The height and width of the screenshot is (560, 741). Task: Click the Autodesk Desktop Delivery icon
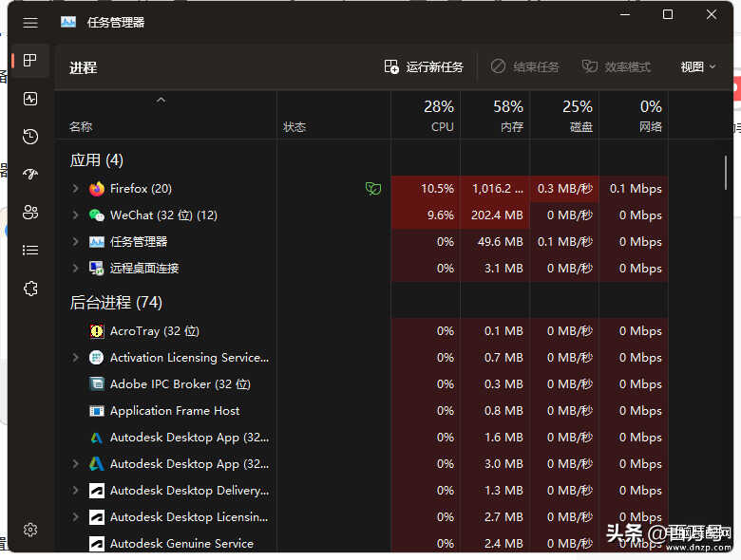click(97, 491)
